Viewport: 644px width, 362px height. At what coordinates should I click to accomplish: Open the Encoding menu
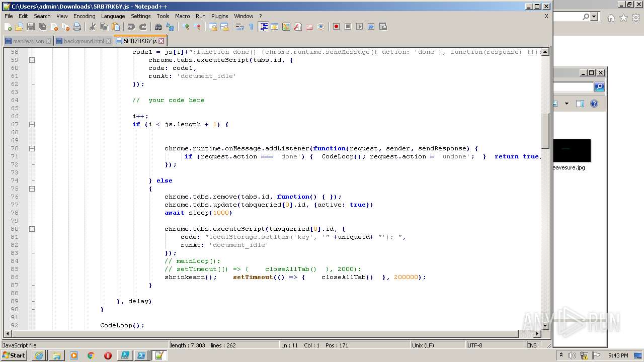(84, 16)
